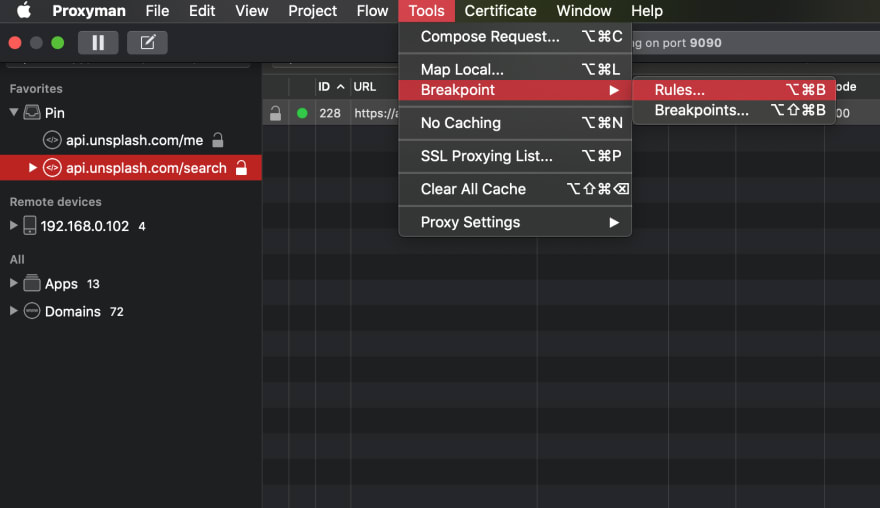This screenshot has height=508, width=880.
Task: Click the api.unsplash.com/me code icon
Action: tap(52, 140)
